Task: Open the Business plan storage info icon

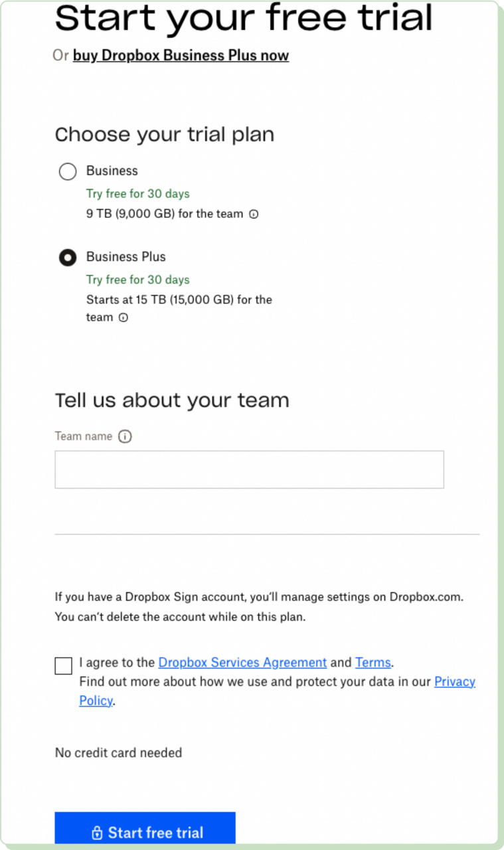Action: (254, 214)
